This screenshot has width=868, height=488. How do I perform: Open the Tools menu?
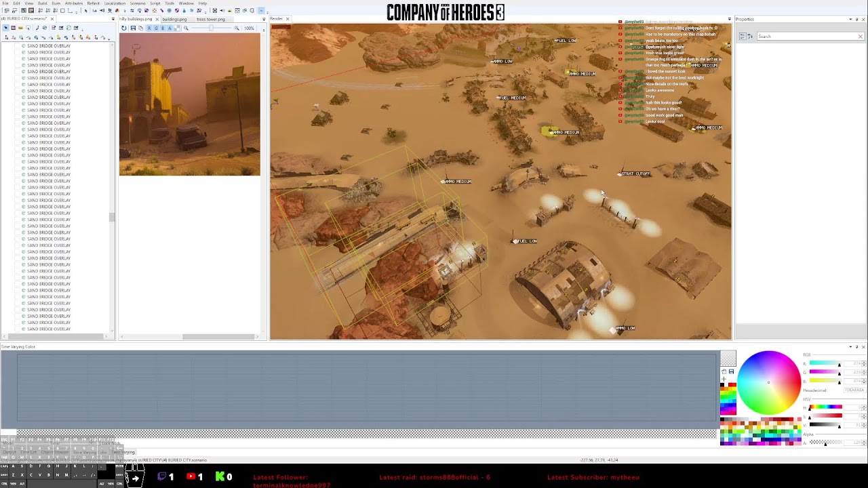(170, 3)
